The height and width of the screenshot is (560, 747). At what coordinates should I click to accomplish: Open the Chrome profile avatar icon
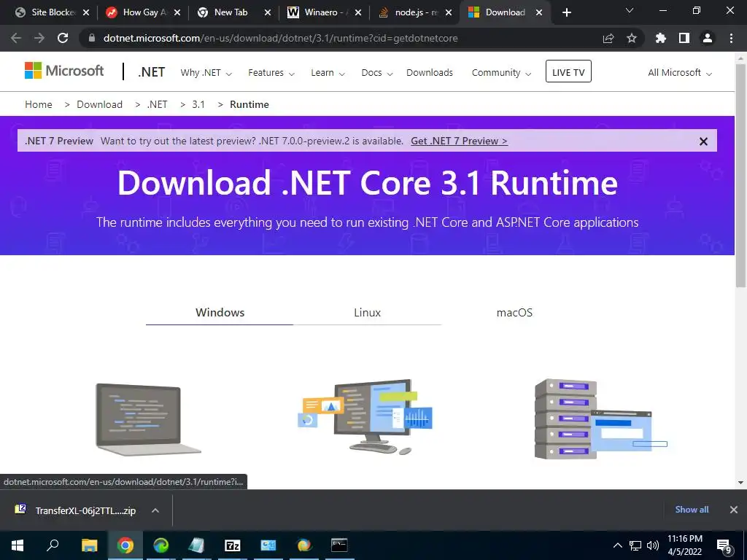[708, 38]
